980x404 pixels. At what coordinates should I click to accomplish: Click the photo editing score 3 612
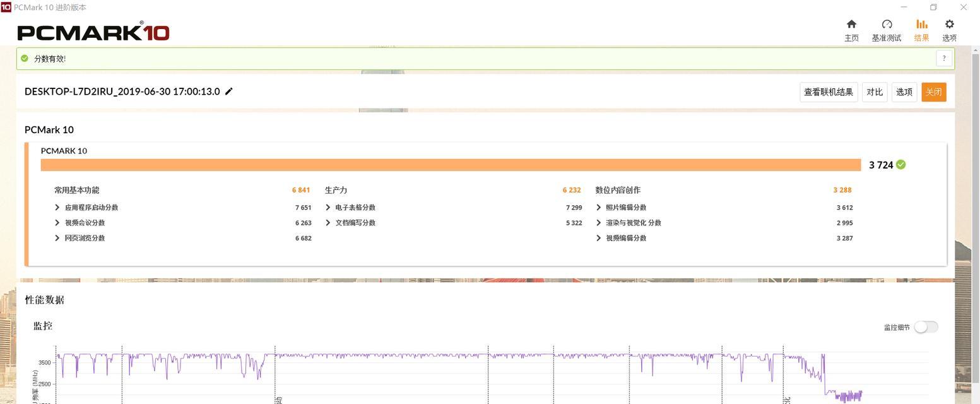[844, 208]
